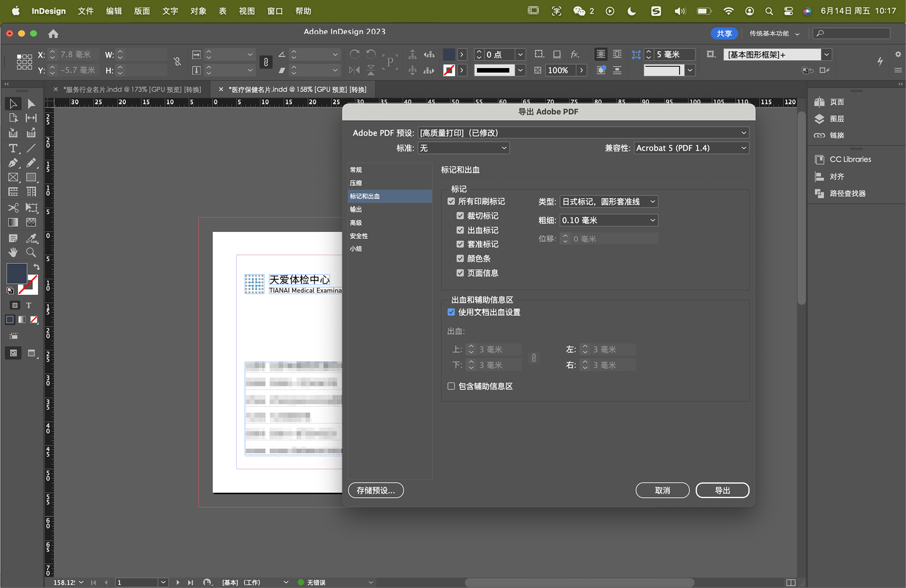Viewport: 906px width, 588px height.
Task: Toggle 使用文档出血设置 checkbox
Action: click(451, 312)
